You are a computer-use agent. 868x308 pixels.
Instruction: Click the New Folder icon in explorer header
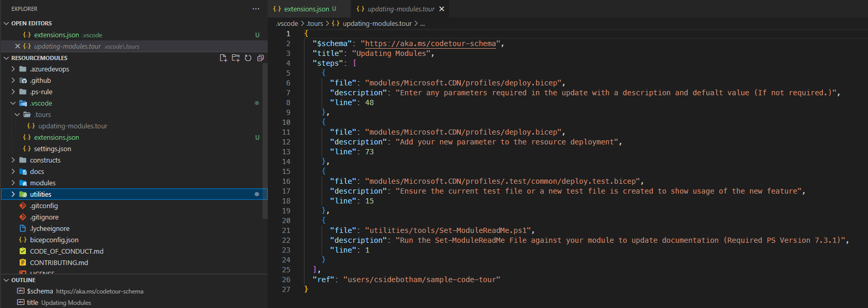click(x=236, y=58)
